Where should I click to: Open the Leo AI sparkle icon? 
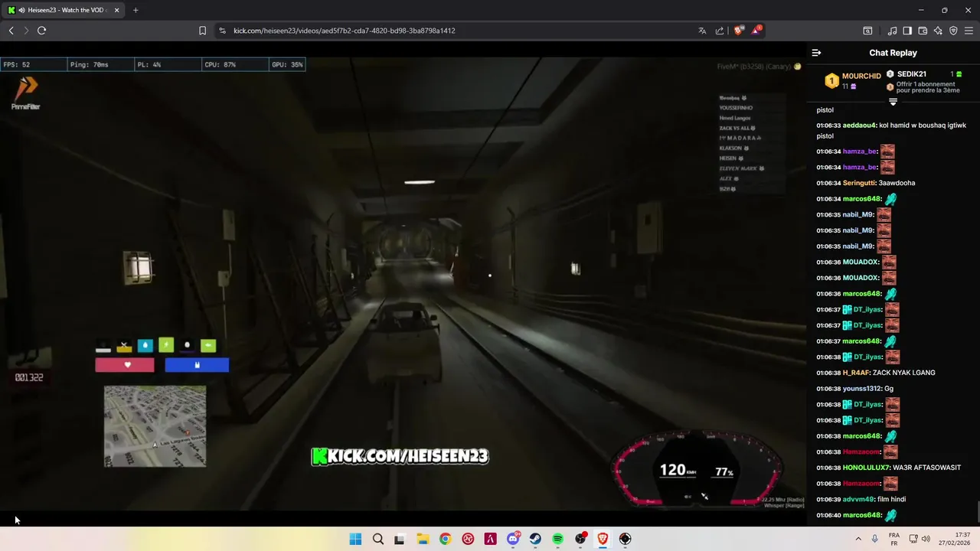click(938, 31)
